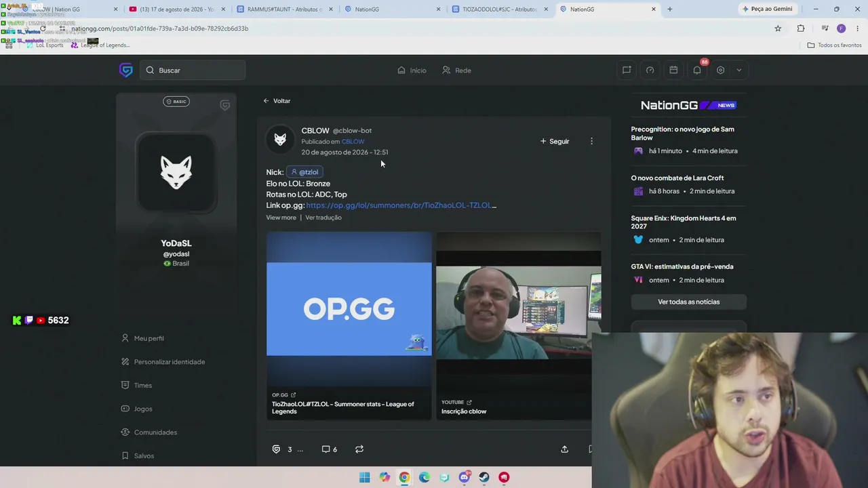Open Comunidades in the sidebar
This screenshot has width=868, height=488.
pyautogui.click(x=149, y=432)
